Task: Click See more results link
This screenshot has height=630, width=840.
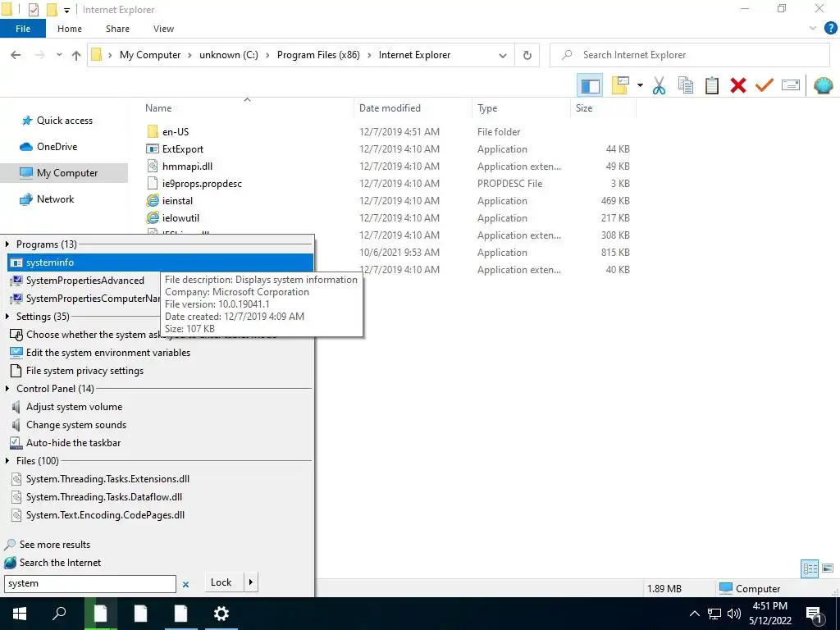Action: (55, 545)
